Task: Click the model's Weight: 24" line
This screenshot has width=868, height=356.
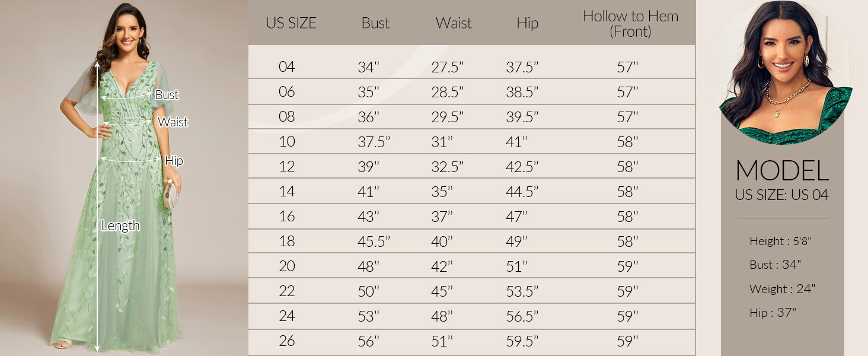Action: (782, 289)
